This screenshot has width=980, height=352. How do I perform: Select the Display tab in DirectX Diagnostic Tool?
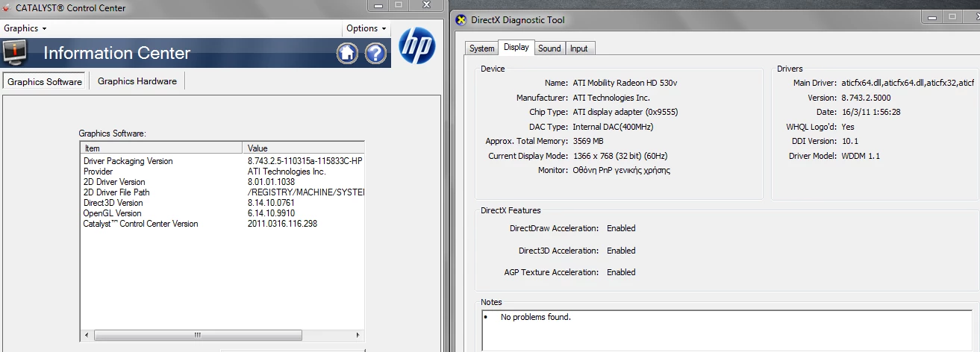[516, 47]
